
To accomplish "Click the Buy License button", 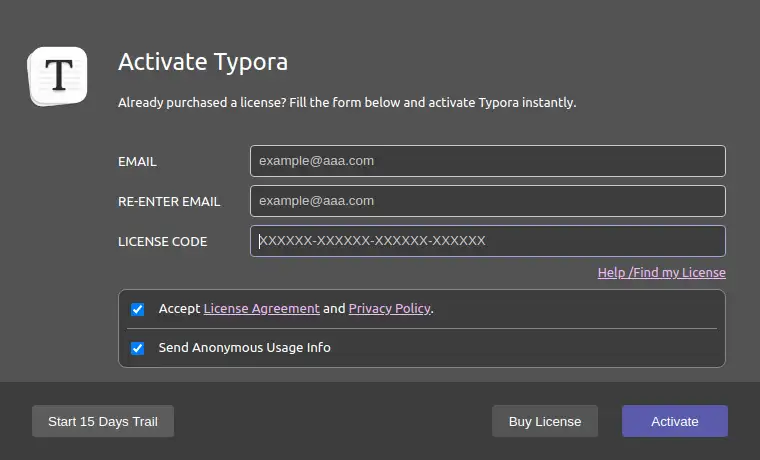I will [545, 421].
